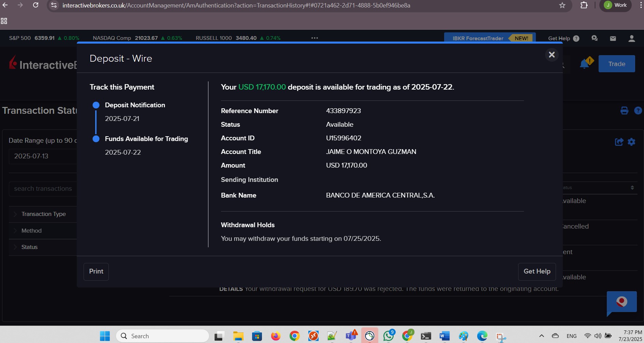This screenshot has height=343, width=644.
Task: Click the Deposit Notification step
Action: click(x=135, y=105)
